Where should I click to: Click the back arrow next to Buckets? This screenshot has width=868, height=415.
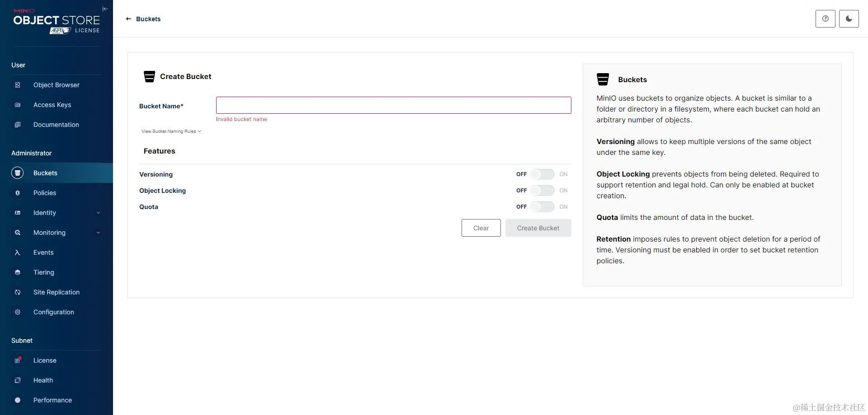(128, 19)
